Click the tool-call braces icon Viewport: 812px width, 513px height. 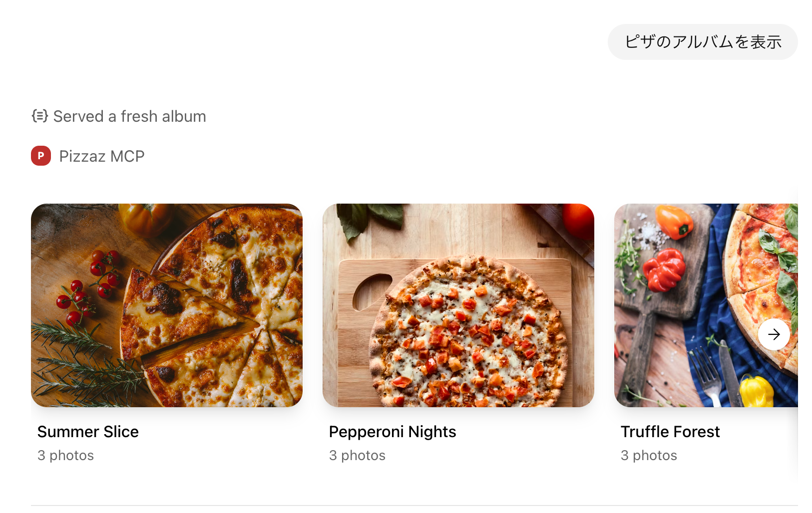click(40, 116)
